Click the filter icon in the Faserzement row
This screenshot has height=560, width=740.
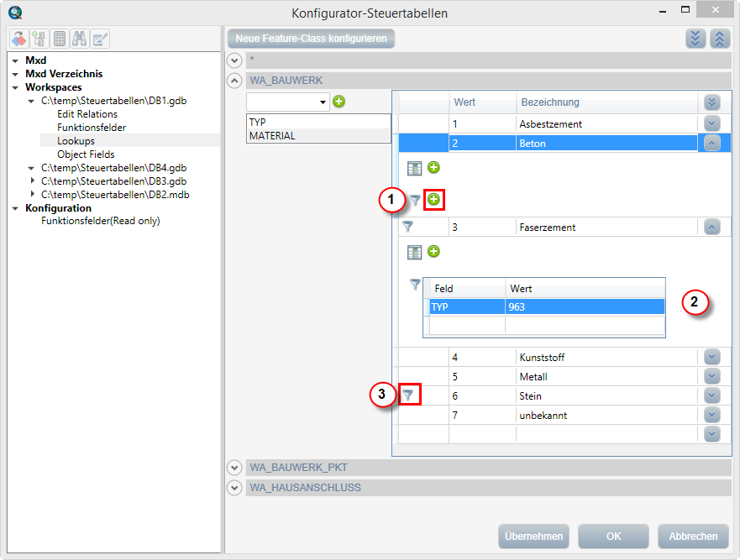pyautogui.click(x=408, y=227)
